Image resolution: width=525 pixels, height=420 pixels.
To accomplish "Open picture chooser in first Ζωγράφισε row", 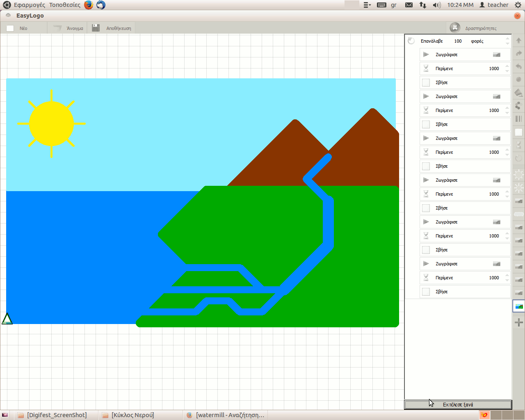I will 496,55.
